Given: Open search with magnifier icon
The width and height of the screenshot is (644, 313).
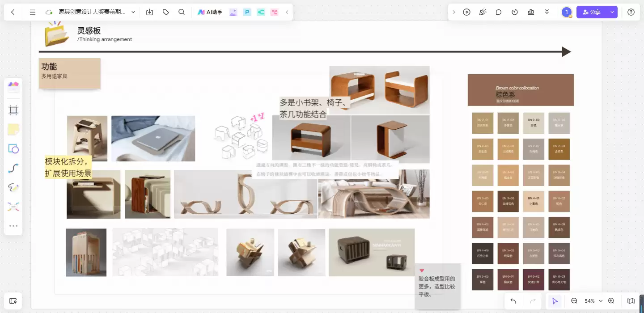Looking at the screenshot, I should (182, 12).
